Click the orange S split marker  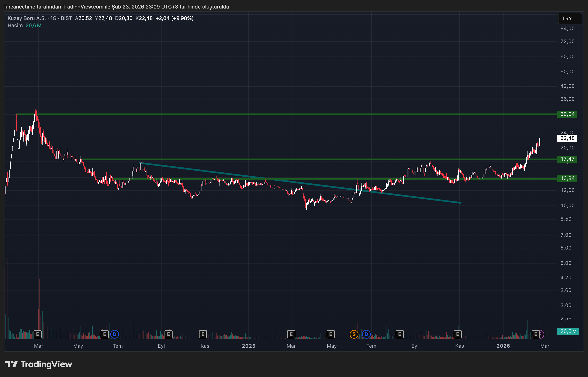click(x=354, y=334)
